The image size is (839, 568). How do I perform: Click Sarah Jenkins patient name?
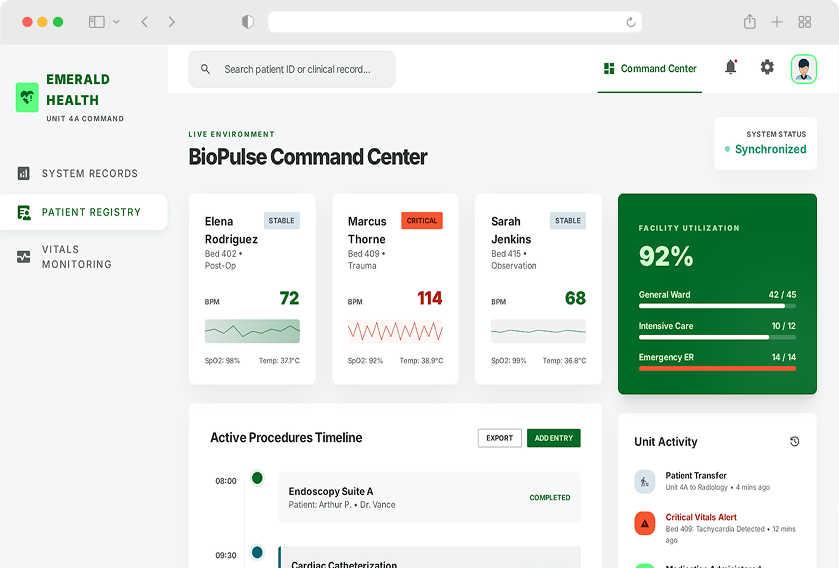[511, 230]
